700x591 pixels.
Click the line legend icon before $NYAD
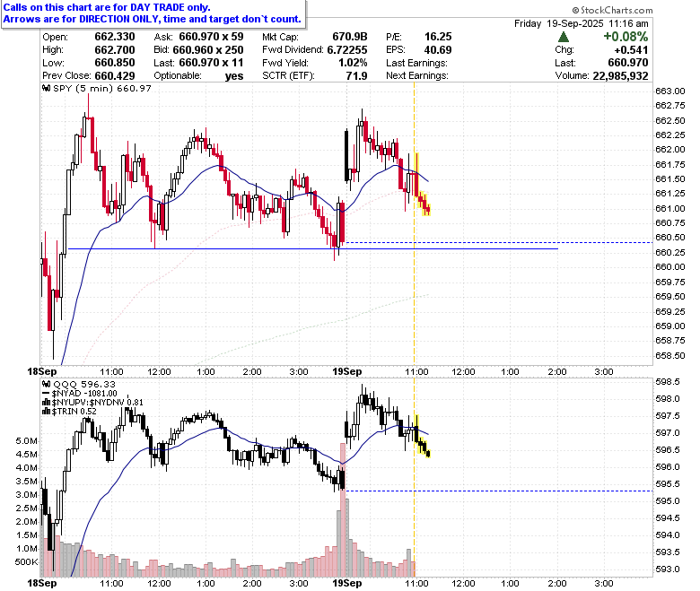tap(46, 394)
